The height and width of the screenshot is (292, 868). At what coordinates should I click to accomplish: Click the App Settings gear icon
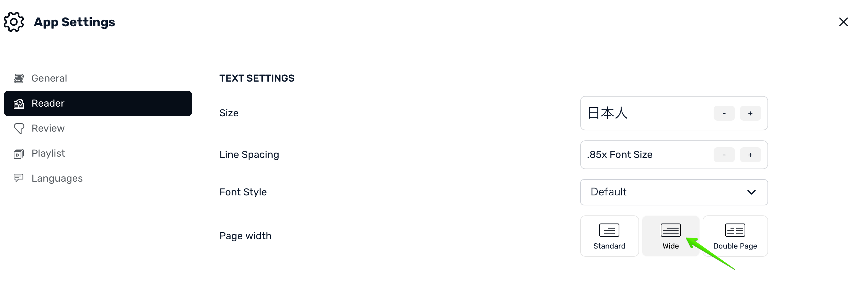tap(14, 22)
